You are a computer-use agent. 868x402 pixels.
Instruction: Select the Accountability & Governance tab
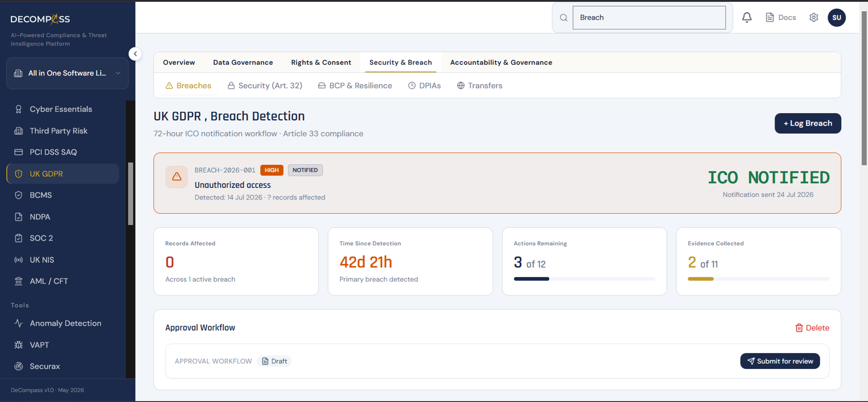(x=501, y=63)
